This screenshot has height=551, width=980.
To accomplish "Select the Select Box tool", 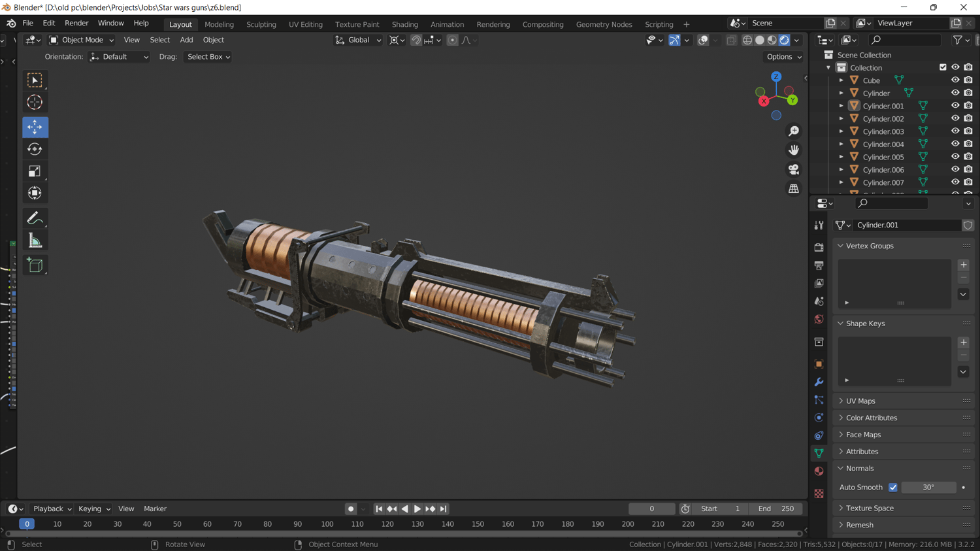I will point(35,80).
